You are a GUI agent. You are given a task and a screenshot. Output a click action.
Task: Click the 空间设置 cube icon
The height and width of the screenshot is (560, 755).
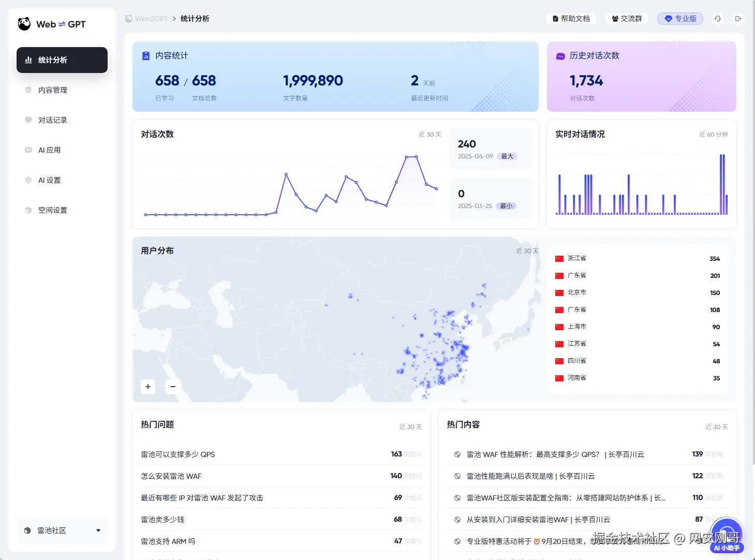pyautogui.click(x=28, y=210)
